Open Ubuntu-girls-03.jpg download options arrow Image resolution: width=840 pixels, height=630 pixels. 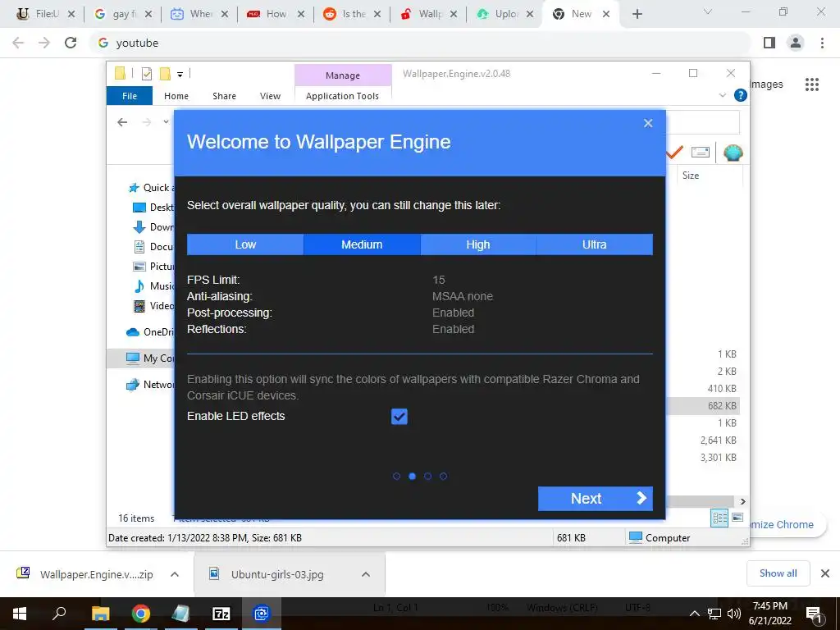click(366, 574)
